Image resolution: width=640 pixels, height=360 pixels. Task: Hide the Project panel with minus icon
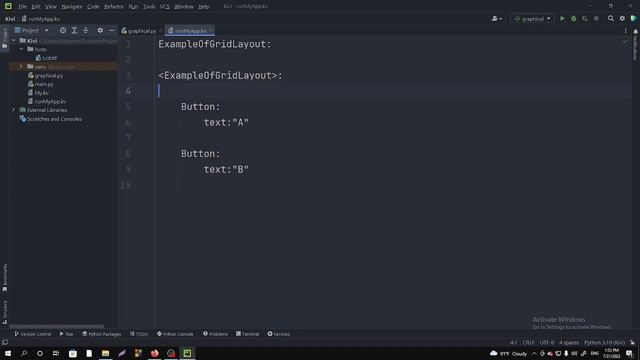(111, 31)
